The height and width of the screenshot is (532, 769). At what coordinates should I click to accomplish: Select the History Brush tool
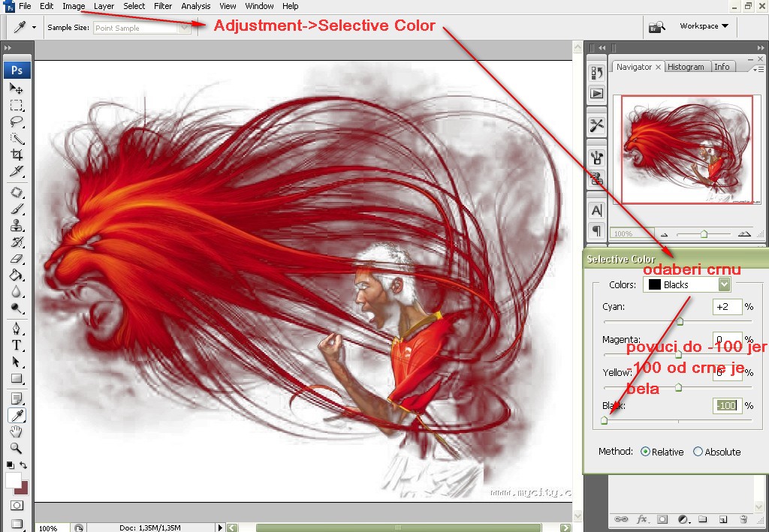point(17,242)
